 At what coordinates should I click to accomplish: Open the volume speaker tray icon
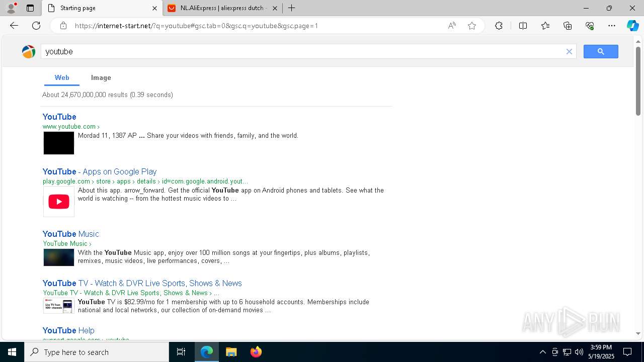pyautogui.click(x=579, y=352)
